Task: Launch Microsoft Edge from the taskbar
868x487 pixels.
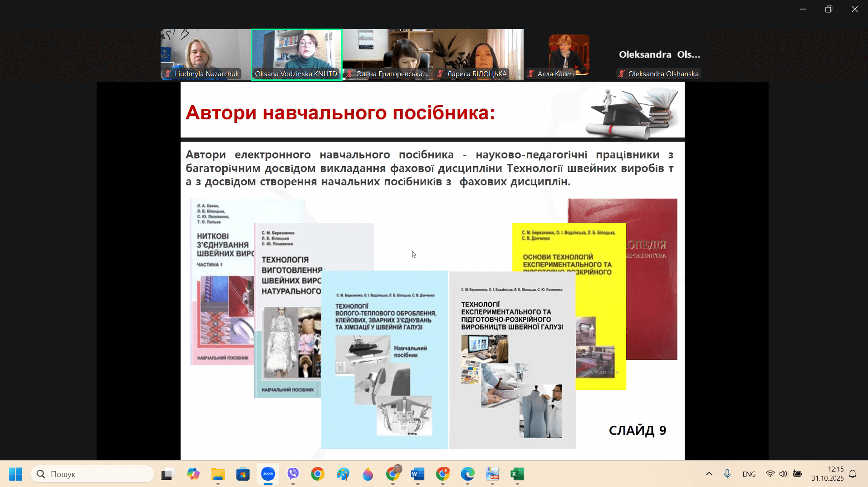Action: [x=468, y=474]
